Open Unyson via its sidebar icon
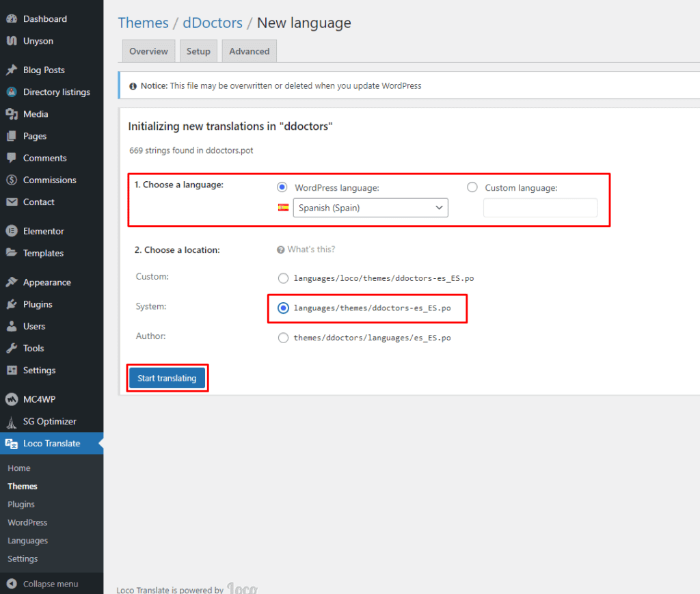The height and width of the screenshot is (594, 700). (12, 41)
